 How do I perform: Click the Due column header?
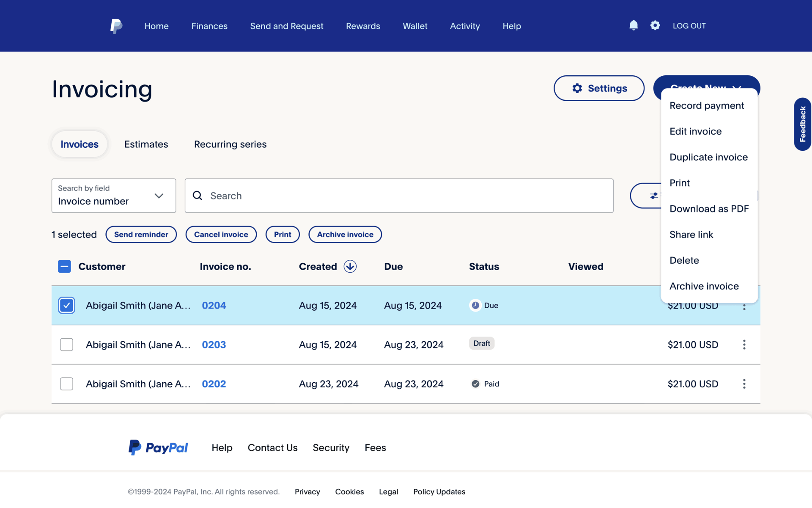coord(393,266)
